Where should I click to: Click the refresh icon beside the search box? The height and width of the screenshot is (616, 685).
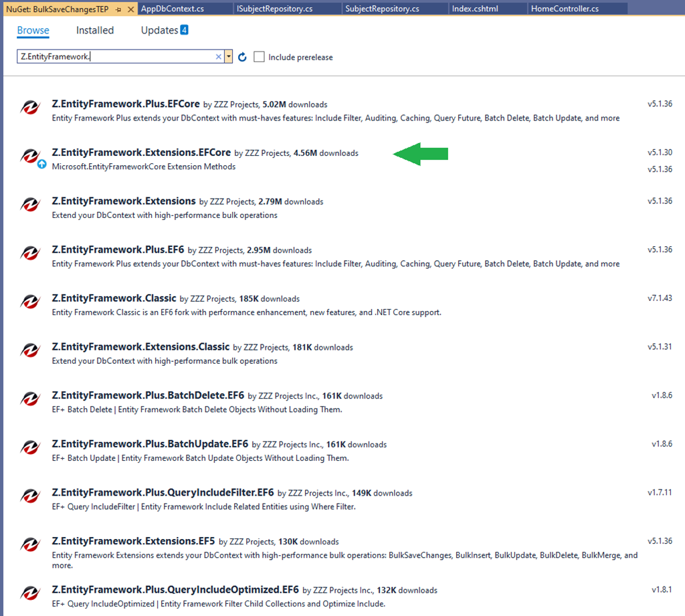242,58
